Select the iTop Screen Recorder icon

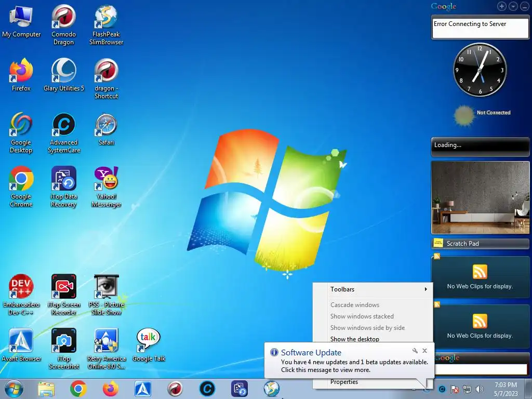63,295
